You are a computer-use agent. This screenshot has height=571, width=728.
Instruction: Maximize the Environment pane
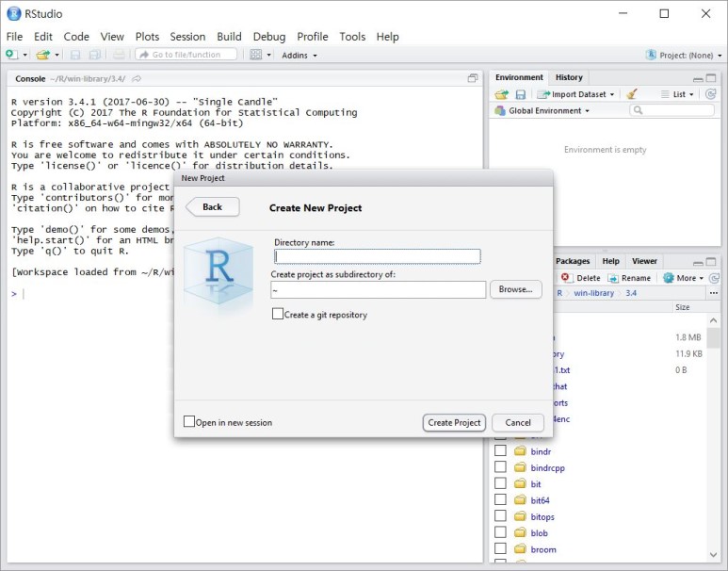click(711, 78)
